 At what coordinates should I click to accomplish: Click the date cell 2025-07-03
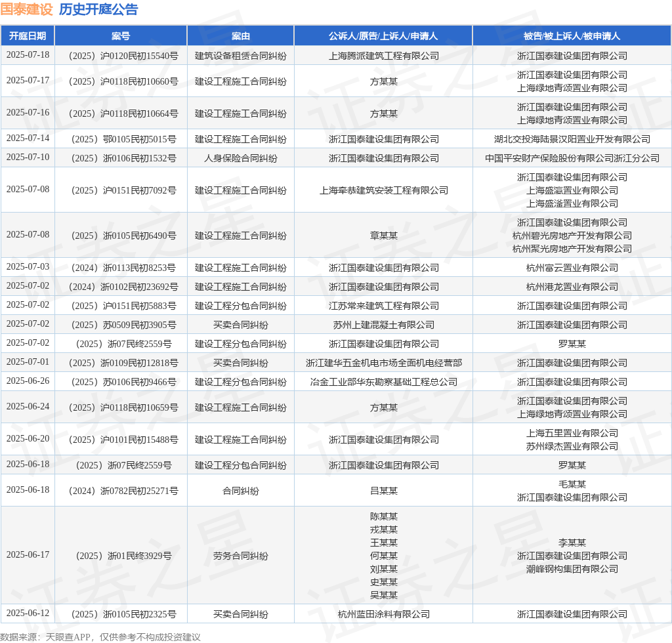[28, 267]
